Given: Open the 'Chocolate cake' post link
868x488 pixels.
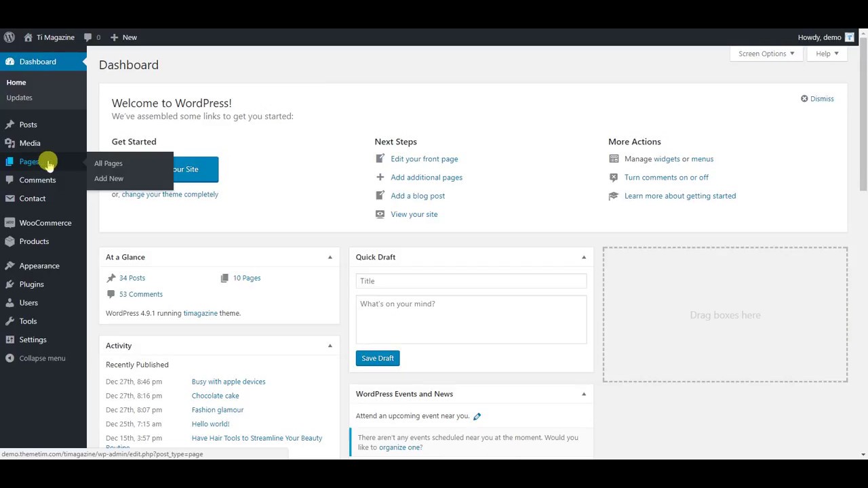Looking at the screenshot, I should [x=216, y=396].
